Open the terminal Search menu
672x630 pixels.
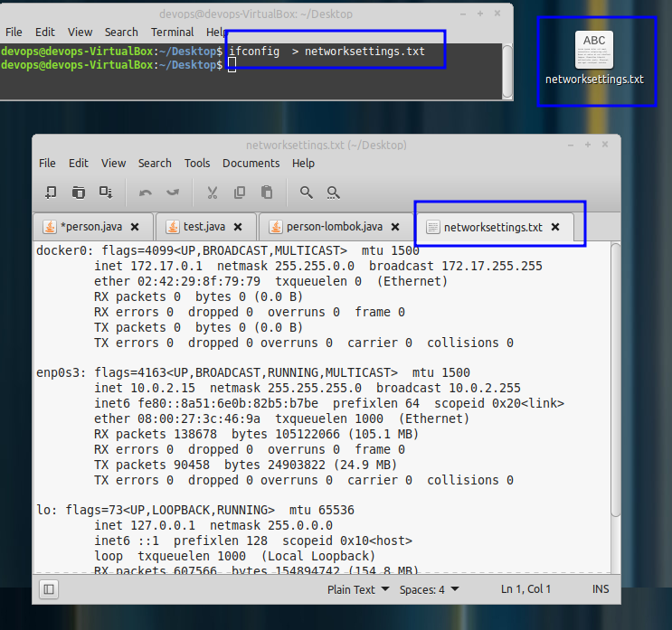point(121,33)
